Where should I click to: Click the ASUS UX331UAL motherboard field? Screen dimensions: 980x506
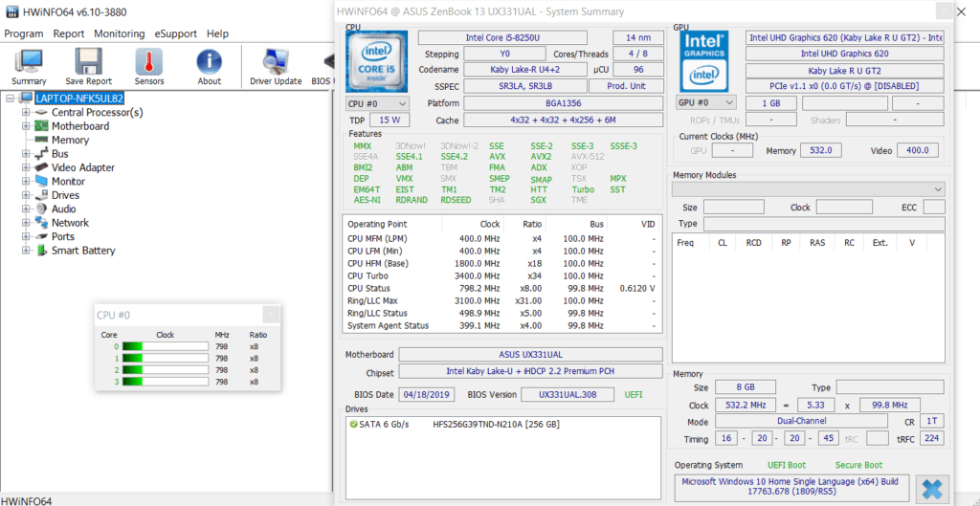point(530,354)
